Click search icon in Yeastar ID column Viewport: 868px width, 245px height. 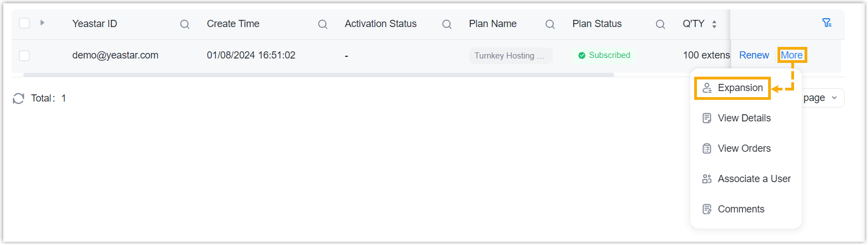tap(185, 24)
